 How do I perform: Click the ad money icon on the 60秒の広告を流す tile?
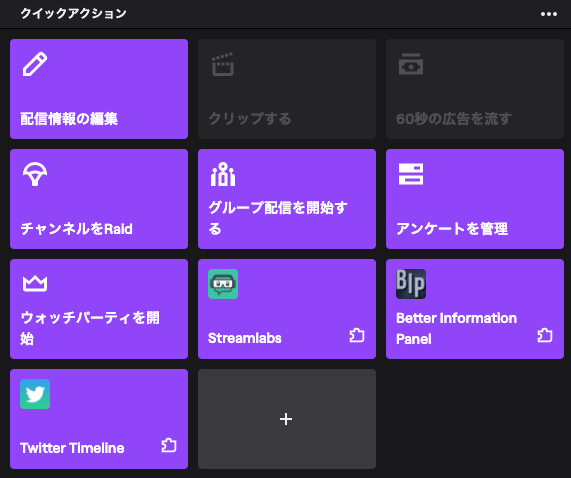(x=411, y=64)
